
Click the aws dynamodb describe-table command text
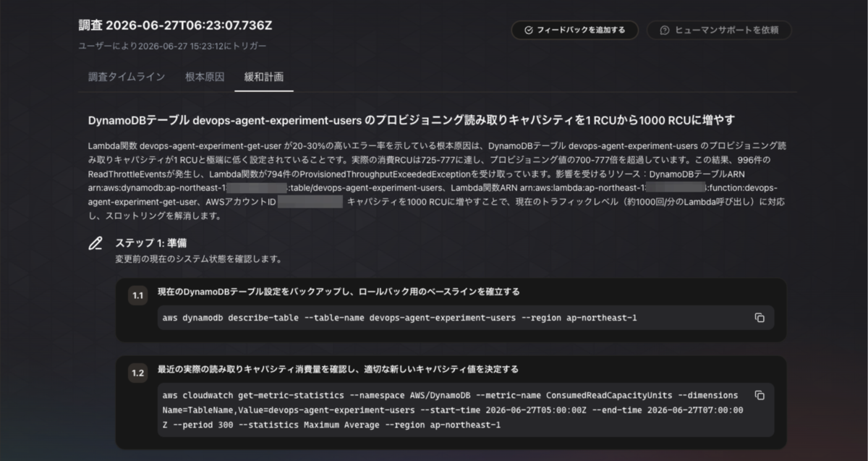point(400,318)
